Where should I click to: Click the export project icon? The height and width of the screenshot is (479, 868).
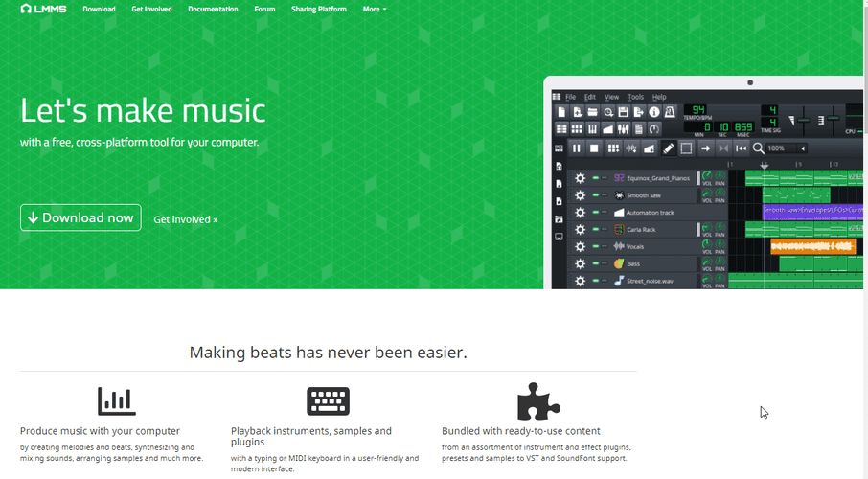pos(639,112)
